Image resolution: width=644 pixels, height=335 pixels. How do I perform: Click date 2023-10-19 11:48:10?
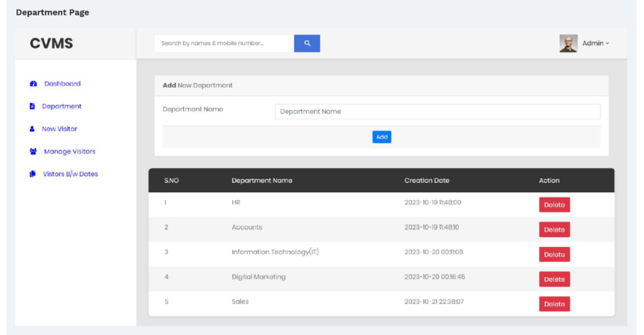pos(431,227)
